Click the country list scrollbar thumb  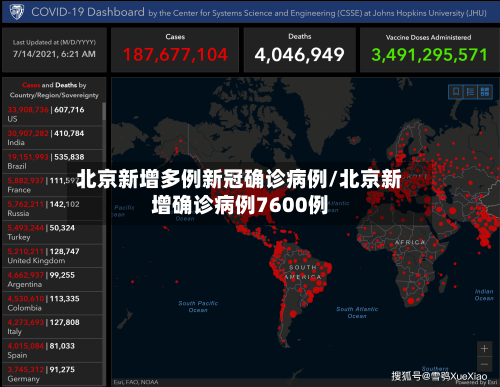tap(104, 111)
